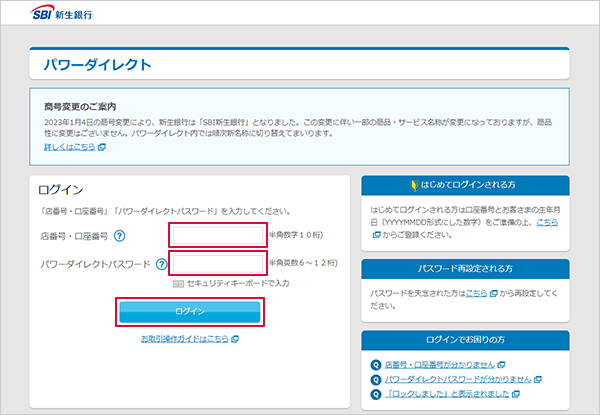Click the 店番号・口座番号 input field
Viewport: 600px width, 415px height.
tap(218, 235)
